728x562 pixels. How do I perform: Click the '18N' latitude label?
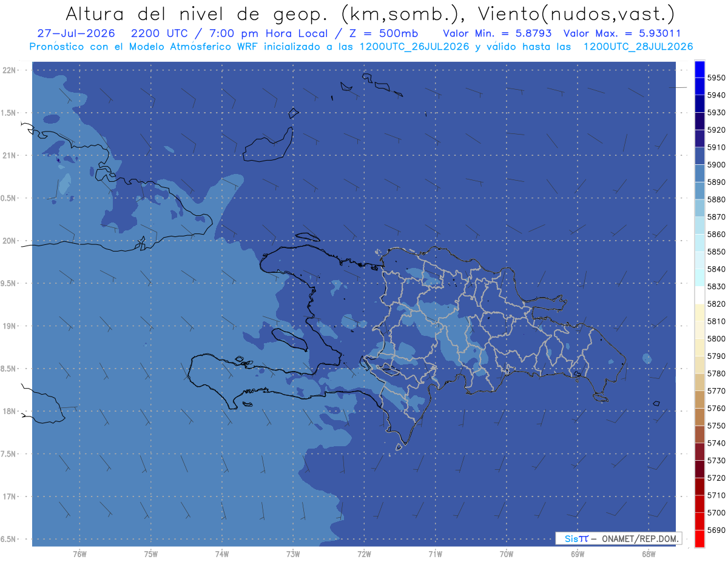pos(10,412)
